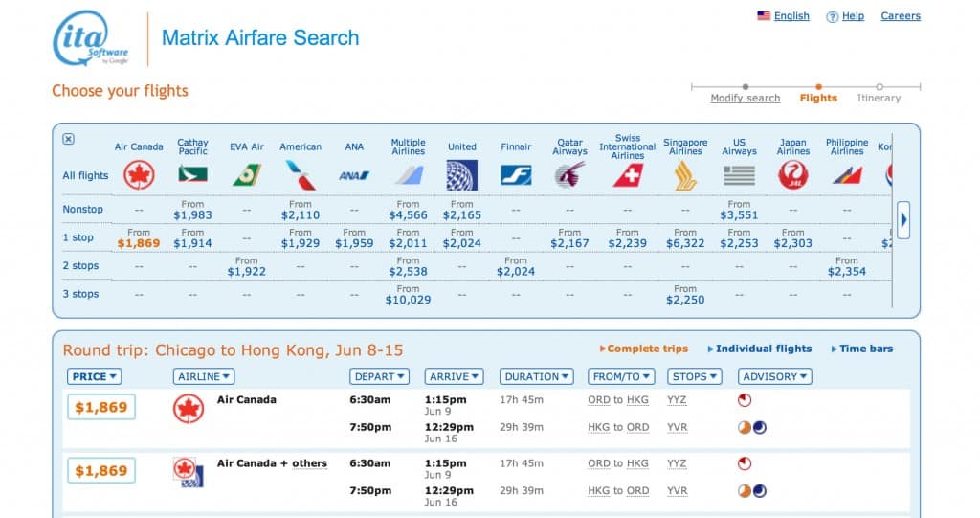
Task: Select the Philippine Airlines logo
Action: click(847, 175)
